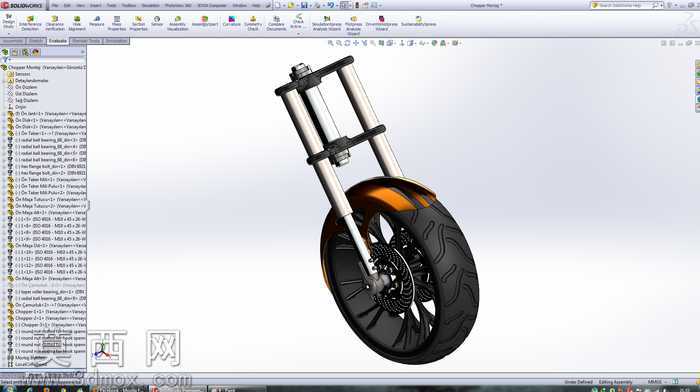Expand the Ön Maşa Tutucu<1> node
The height and width of the screenshot is (392, 700).
[x=4, y=200]
